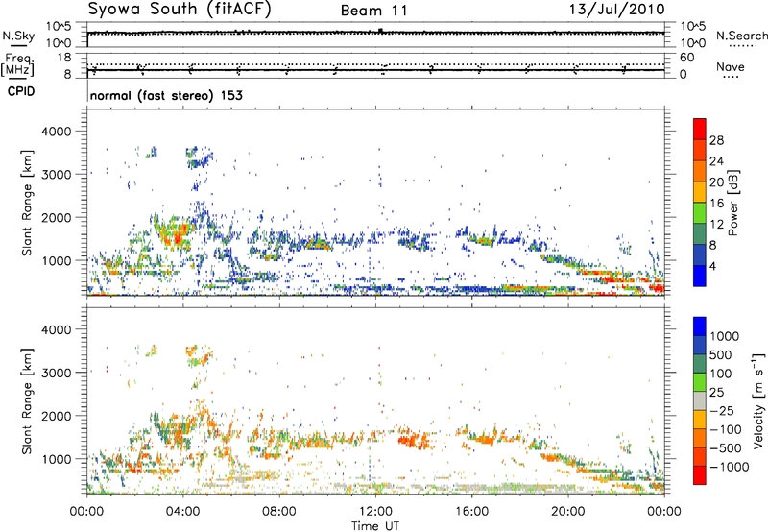768x532 pixels.
Task: Click the date '13/Jul/2010'
Action: click(x=616, y=9)
